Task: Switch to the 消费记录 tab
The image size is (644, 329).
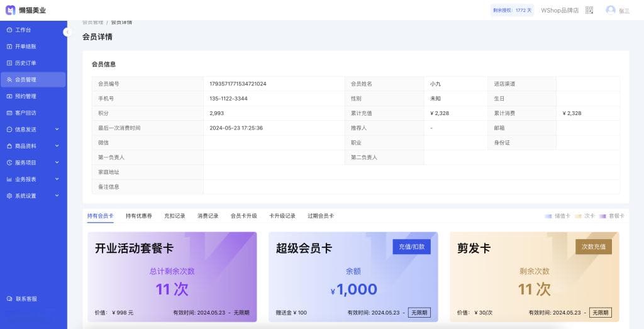Action: [208, 216]
